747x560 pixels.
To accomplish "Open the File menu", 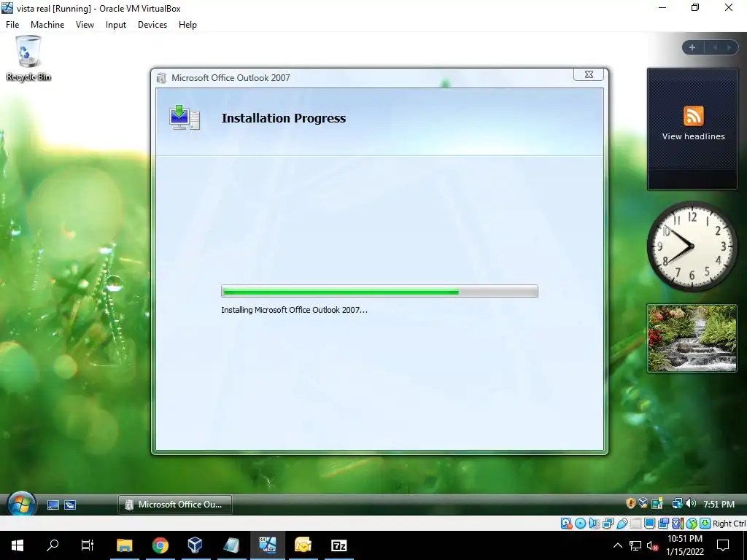I will [x=12, y=25].
